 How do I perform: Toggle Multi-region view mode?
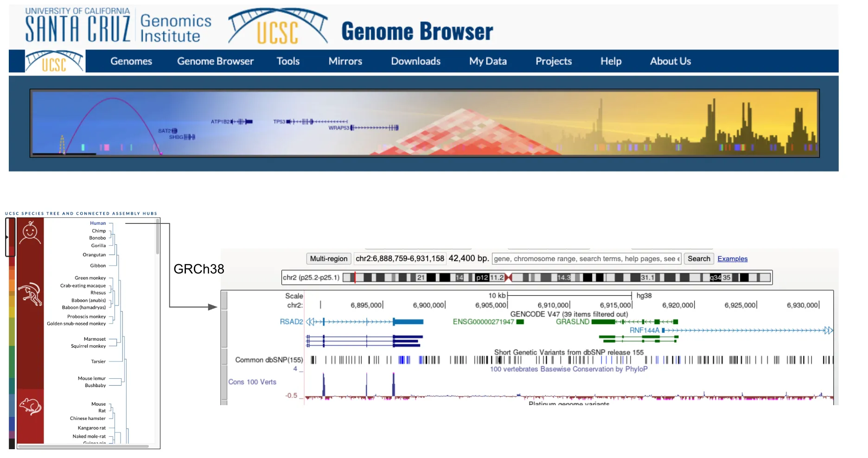328,259
